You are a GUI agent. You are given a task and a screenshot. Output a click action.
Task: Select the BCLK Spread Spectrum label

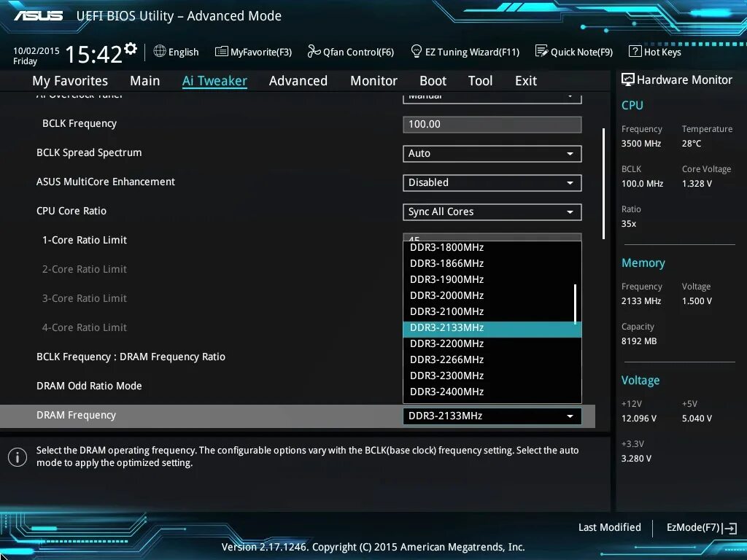click(89, 153)
